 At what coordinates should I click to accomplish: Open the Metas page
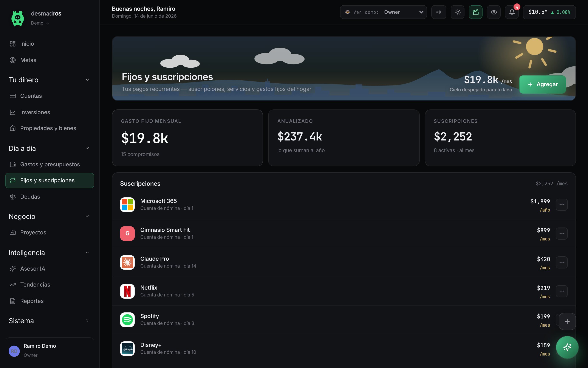point(50,60)
